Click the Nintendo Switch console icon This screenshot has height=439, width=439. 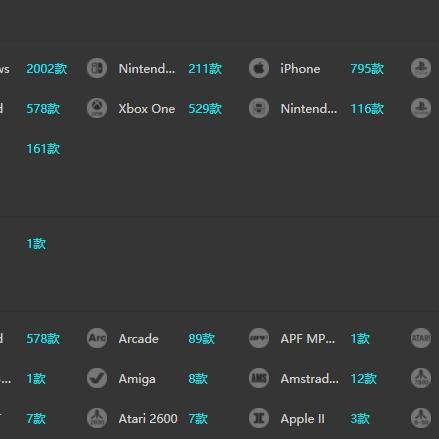97,68
